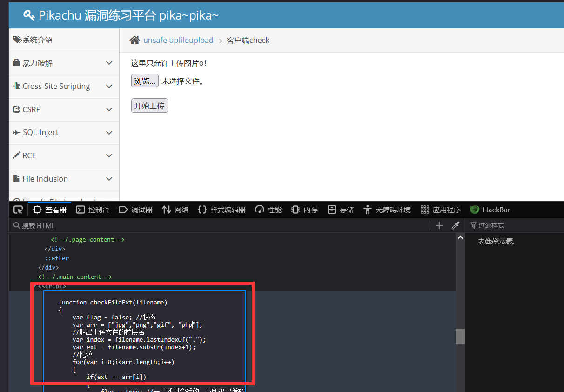Click the var flag = false code line
Viewport: 564px width, 392px height.
coord(114,317)
